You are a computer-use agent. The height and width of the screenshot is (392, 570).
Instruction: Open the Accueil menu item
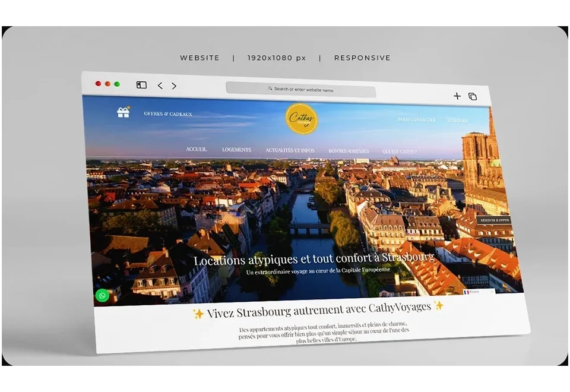click(x=197, y=149)
